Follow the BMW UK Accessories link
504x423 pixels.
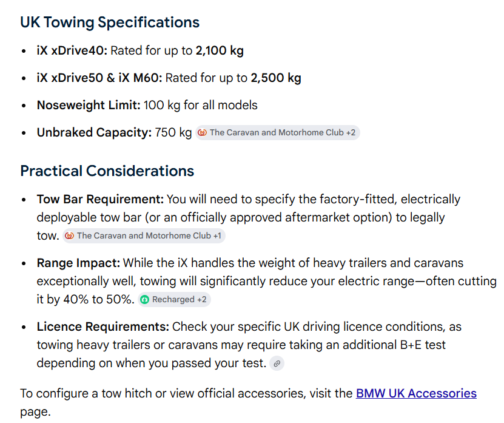coord(416,393)
